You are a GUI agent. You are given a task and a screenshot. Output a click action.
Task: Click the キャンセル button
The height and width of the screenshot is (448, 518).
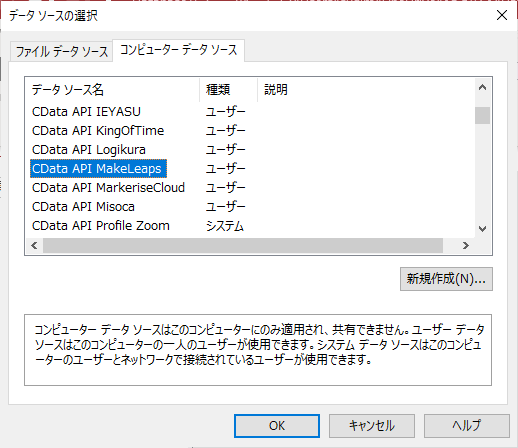pos(372,426)
